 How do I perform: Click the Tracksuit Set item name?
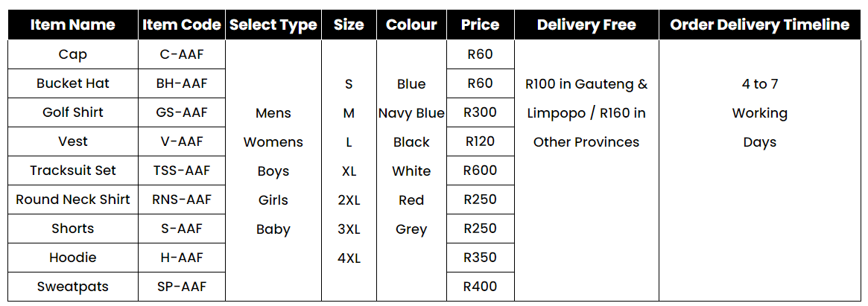[x=73, y=170]
